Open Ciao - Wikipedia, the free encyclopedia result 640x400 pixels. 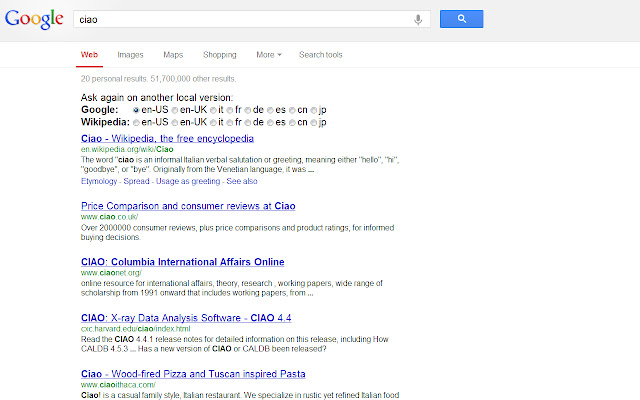point(167,139)
